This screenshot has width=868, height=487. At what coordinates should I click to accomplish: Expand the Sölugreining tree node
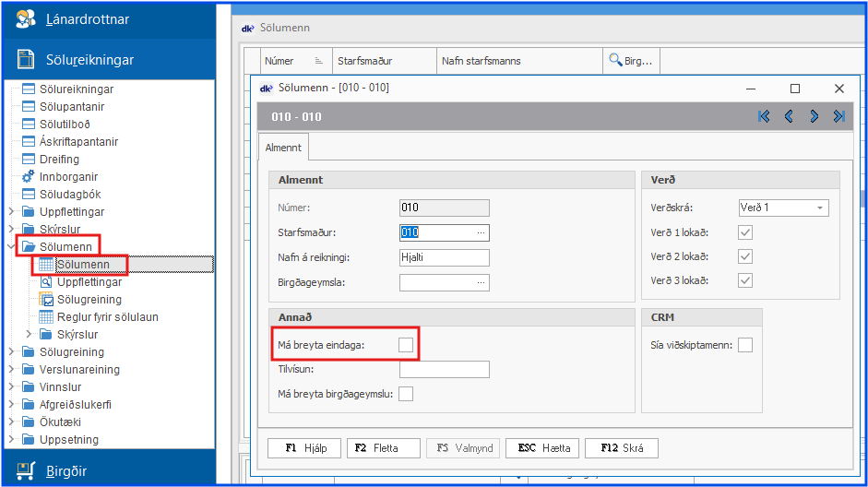click(11, 352)
